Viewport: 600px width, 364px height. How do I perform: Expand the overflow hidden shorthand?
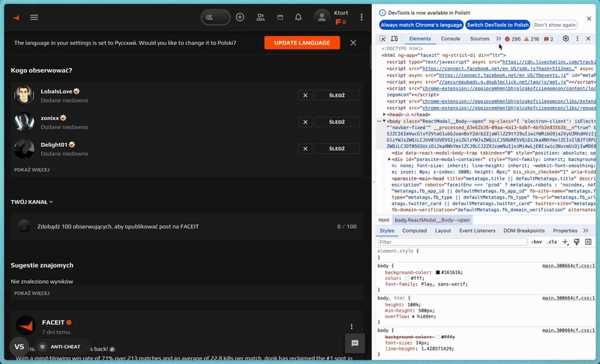[414, 317]
